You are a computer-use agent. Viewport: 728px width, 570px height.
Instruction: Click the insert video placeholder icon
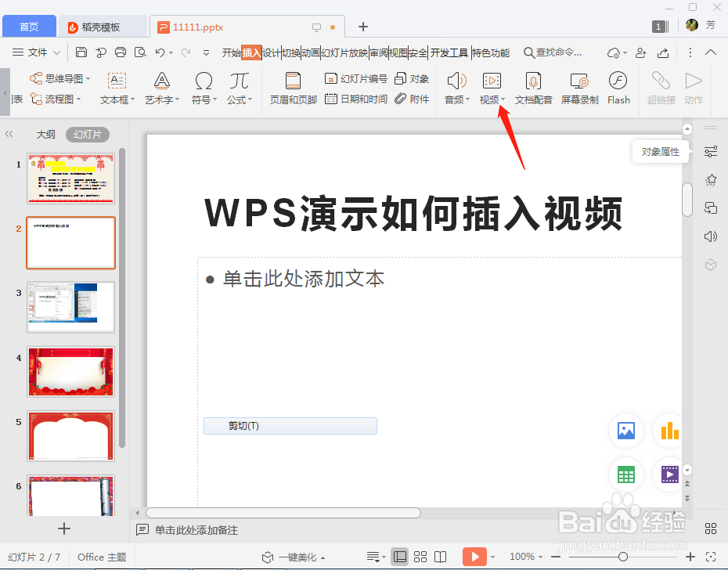669,474
